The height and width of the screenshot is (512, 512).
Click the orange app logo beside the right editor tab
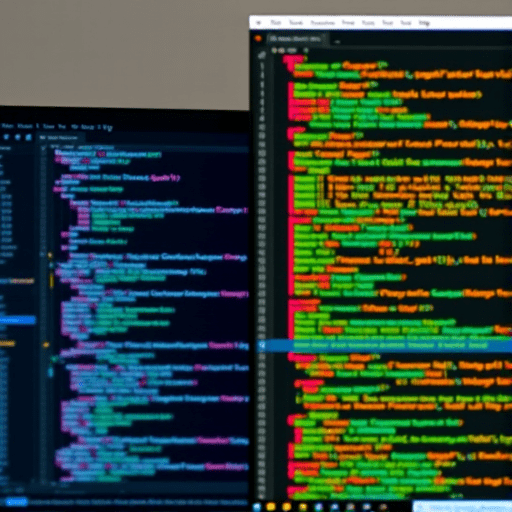tap(257, 39)
